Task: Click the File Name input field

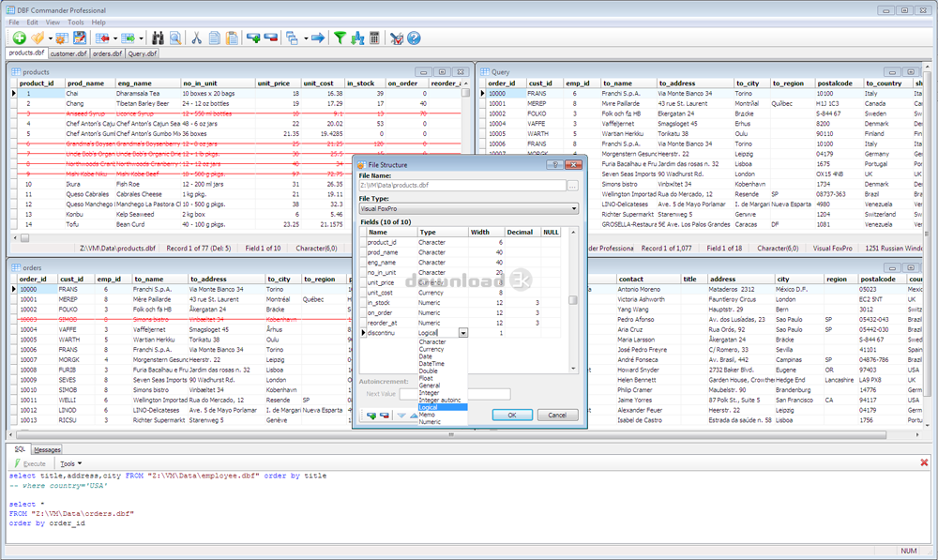Action: (x=462, y=186)
